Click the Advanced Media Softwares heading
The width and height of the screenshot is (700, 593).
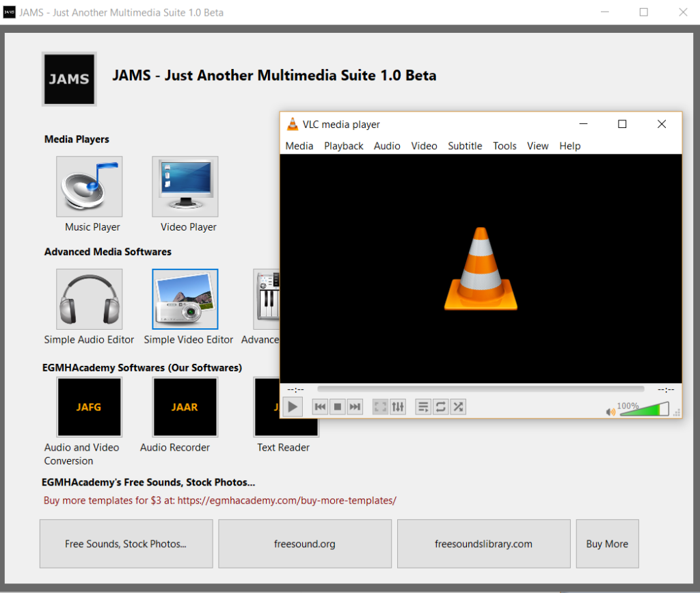click(x=107, y=252)
